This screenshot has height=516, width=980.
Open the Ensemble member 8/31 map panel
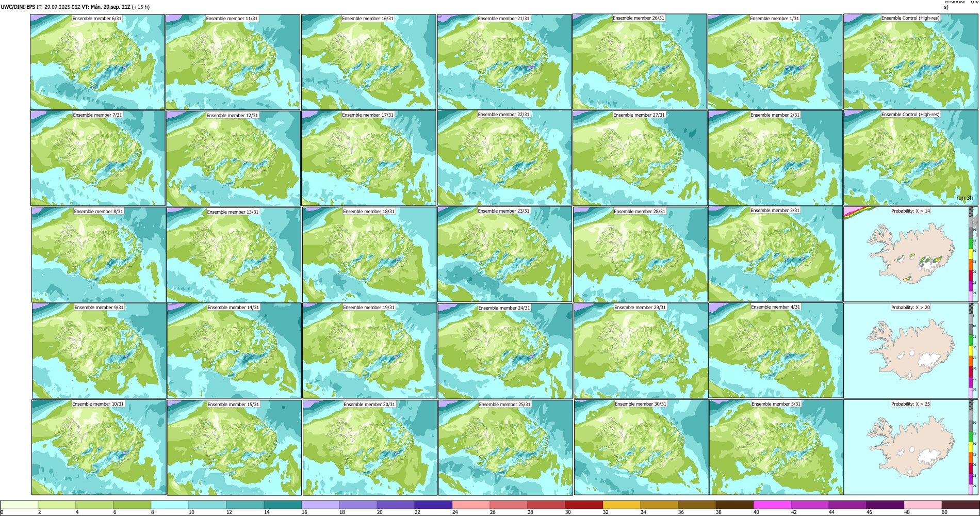[x=99, y=255]
